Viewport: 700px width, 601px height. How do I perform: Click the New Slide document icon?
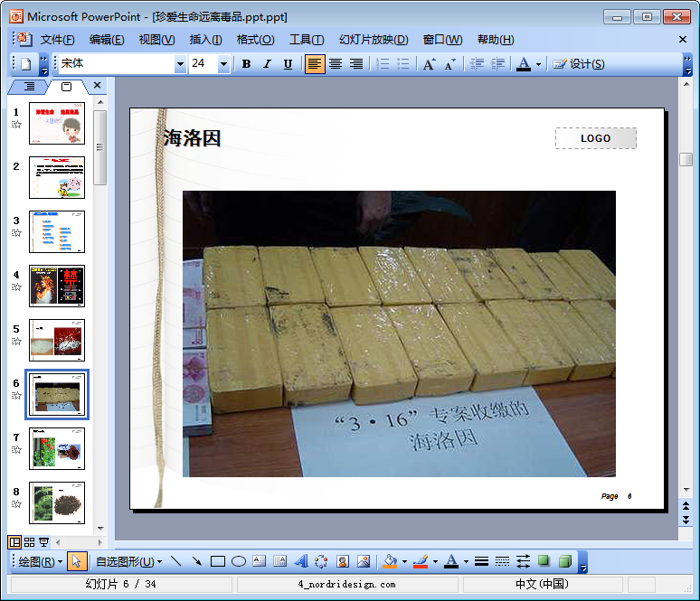pyautogui.click(x=26, y=64)
